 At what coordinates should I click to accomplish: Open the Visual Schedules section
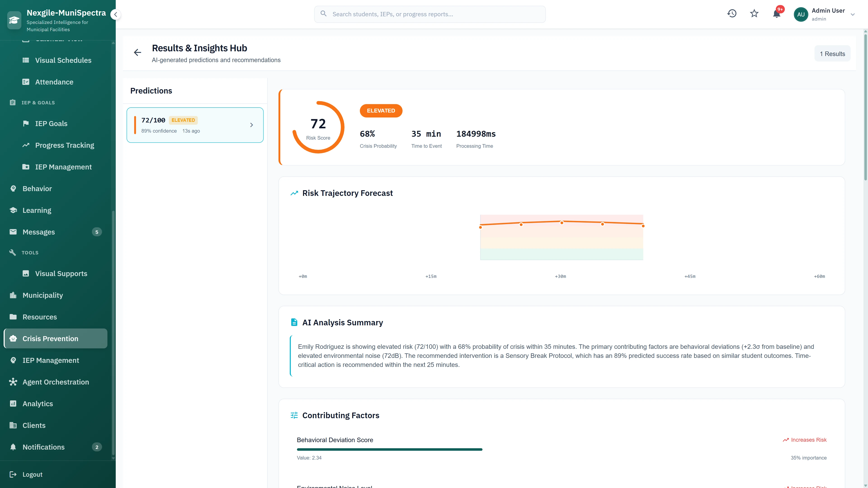[63, 60]
